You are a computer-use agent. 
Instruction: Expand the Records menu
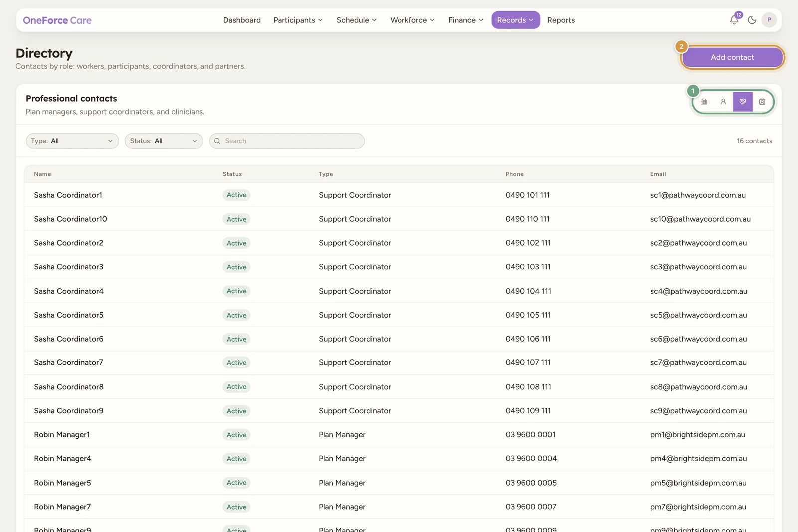[x=516, y=20]
